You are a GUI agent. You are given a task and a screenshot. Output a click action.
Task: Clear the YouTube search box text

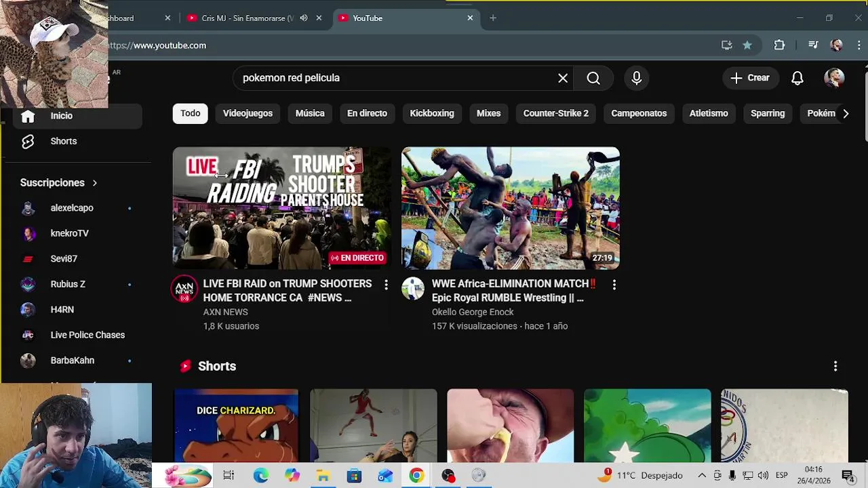(x=563, y=78)
